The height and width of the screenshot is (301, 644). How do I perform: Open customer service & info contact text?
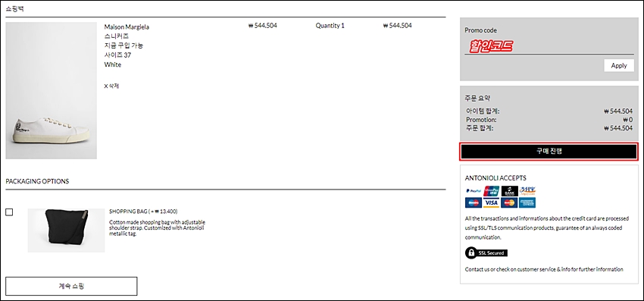point(544,269)
